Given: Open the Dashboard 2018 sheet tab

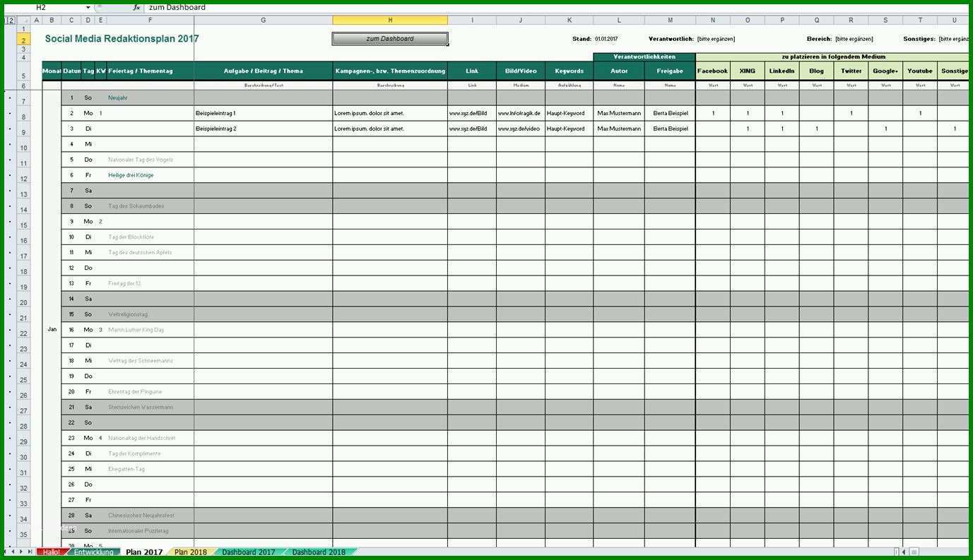Looking at the screenshot, I should 319,552.
